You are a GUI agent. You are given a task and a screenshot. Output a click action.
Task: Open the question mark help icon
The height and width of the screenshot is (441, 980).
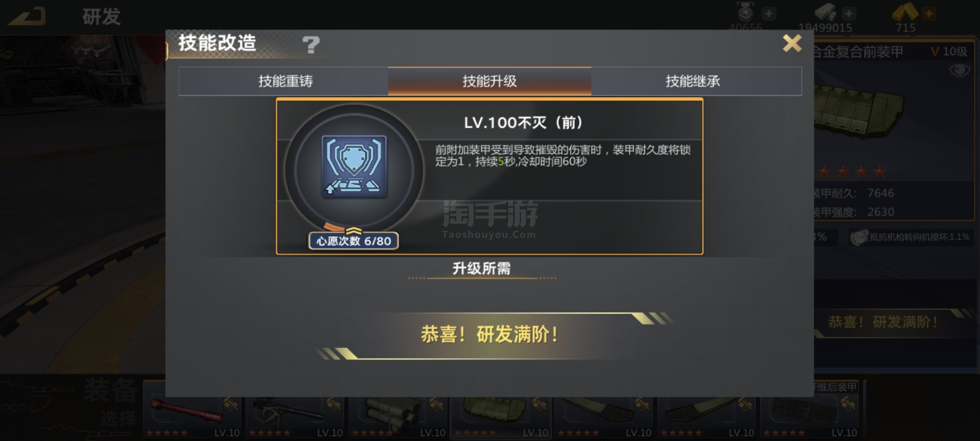[311, 45]
